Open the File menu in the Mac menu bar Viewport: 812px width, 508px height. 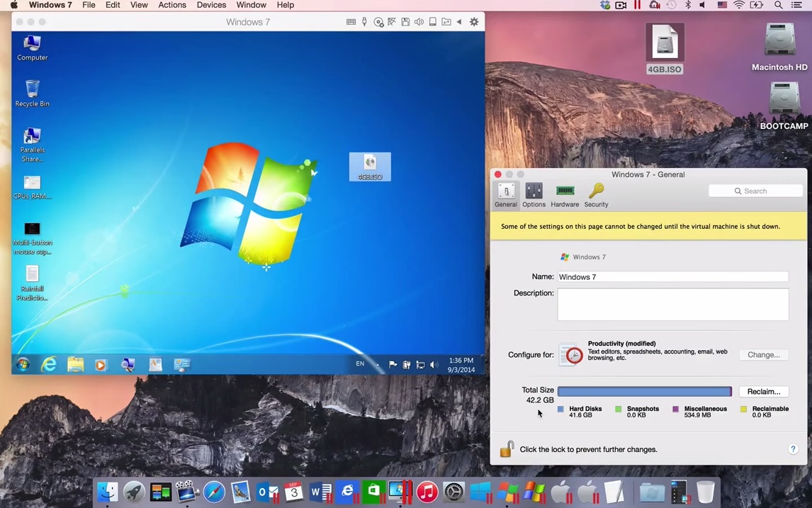tap(89, 5)
